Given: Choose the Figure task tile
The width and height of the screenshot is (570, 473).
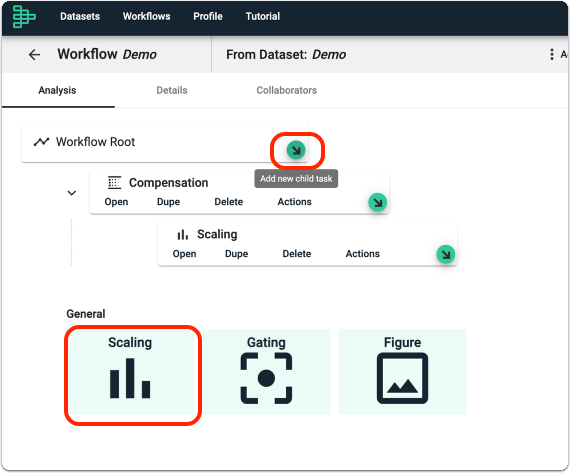Looking at the screenshot, I should (x=402, y=372).
